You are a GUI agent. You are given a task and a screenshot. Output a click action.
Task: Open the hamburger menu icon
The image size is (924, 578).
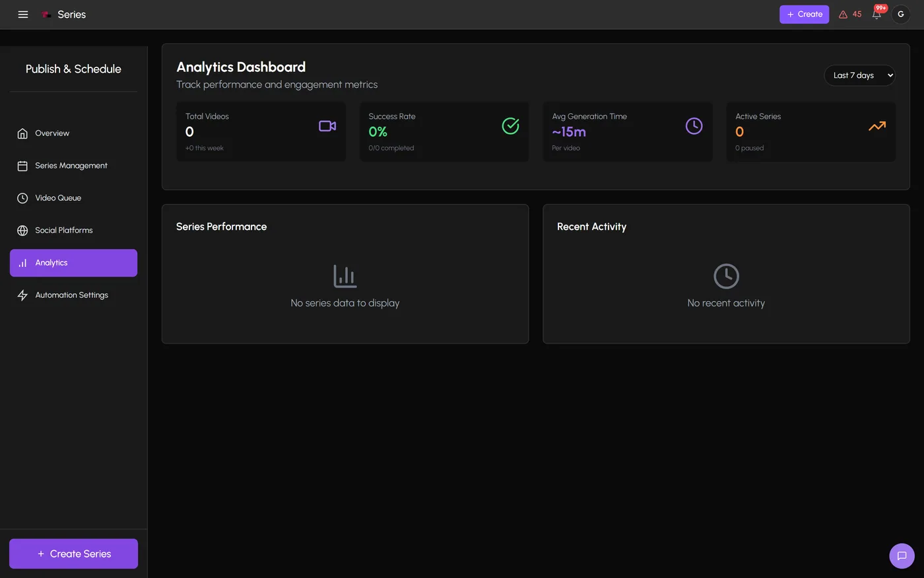pyautogui.click(x=23, y=15)
